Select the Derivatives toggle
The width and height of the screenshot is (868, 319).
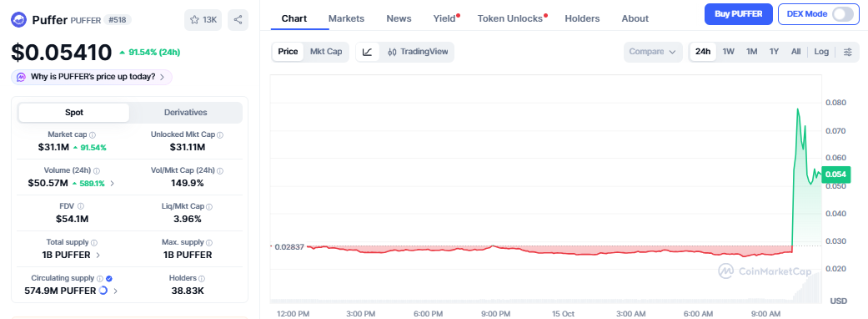coord(185,113)
